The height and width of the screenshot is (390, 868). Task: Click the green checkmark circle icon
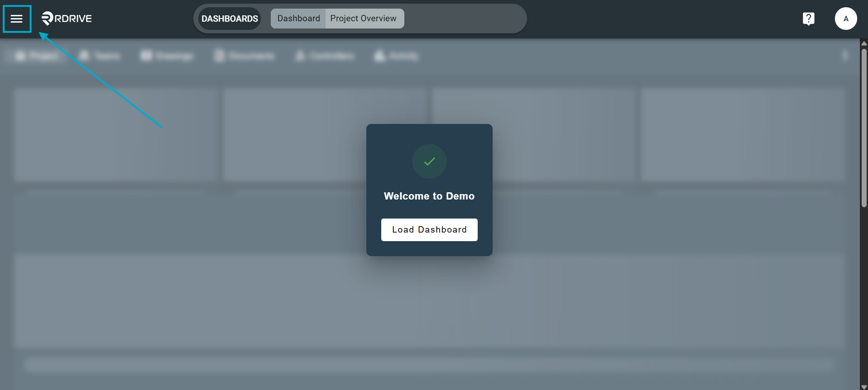pyautogui.click(x=429, y=161)
